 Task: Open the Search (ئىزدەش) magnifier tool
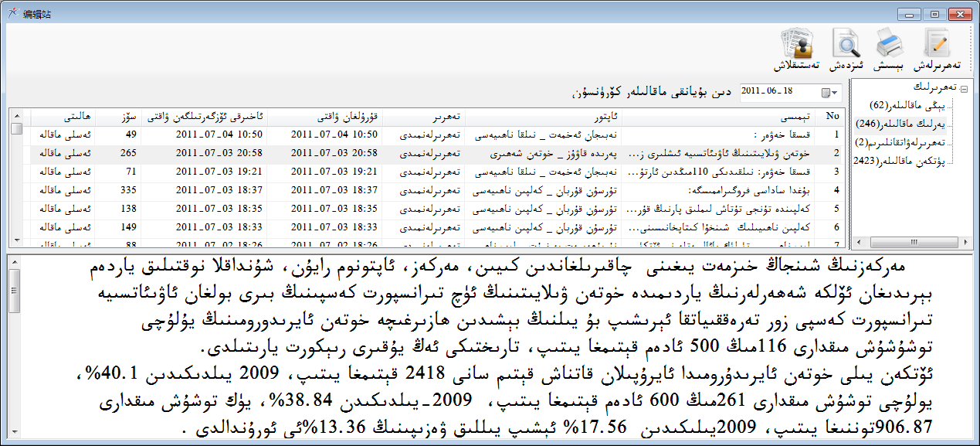[846, 45]
